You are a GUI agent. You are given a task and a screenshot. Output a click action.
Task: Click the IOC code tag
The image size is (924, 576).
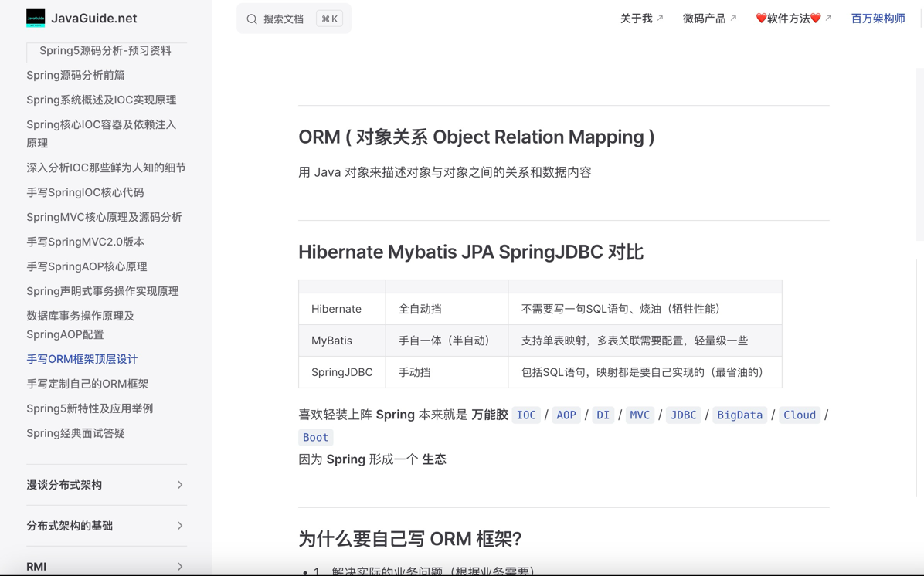[x=526, y=415]
